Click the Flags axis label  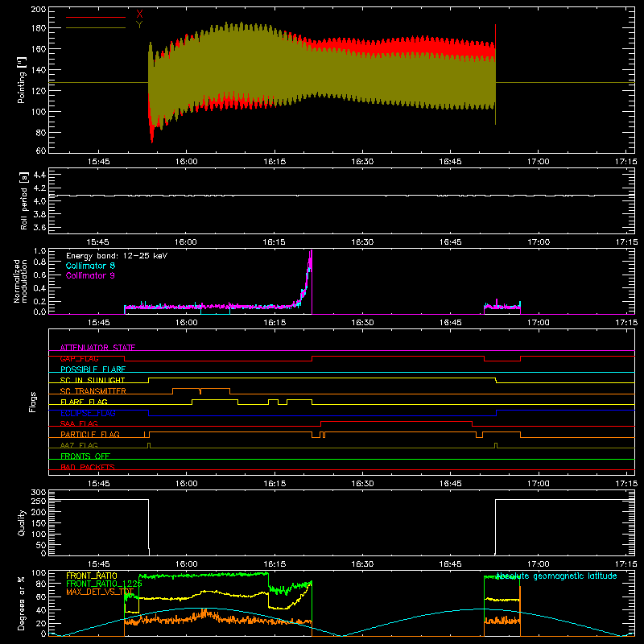pyautogui.click(x=33, y=402)
